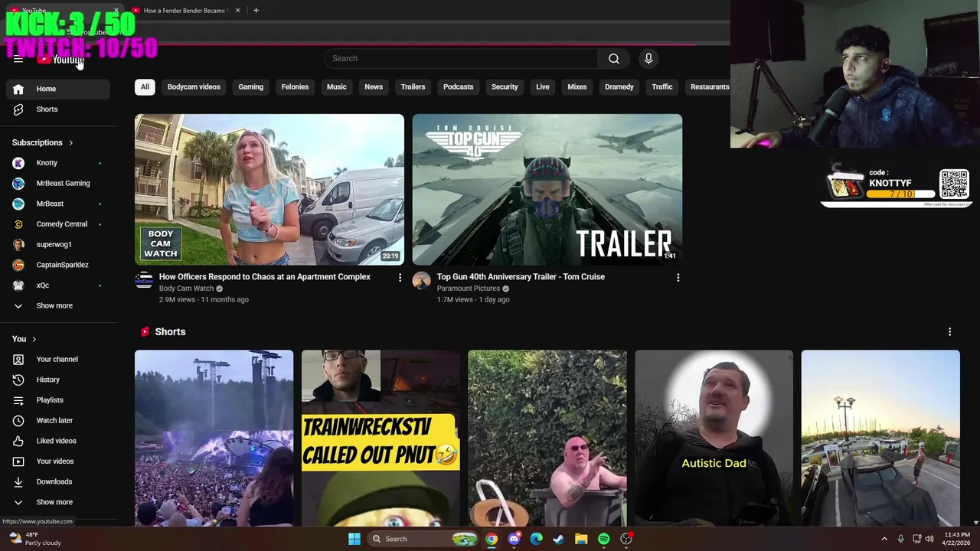Screen dimensions: 980x551
Task: Open watch History
Action: 58,380
